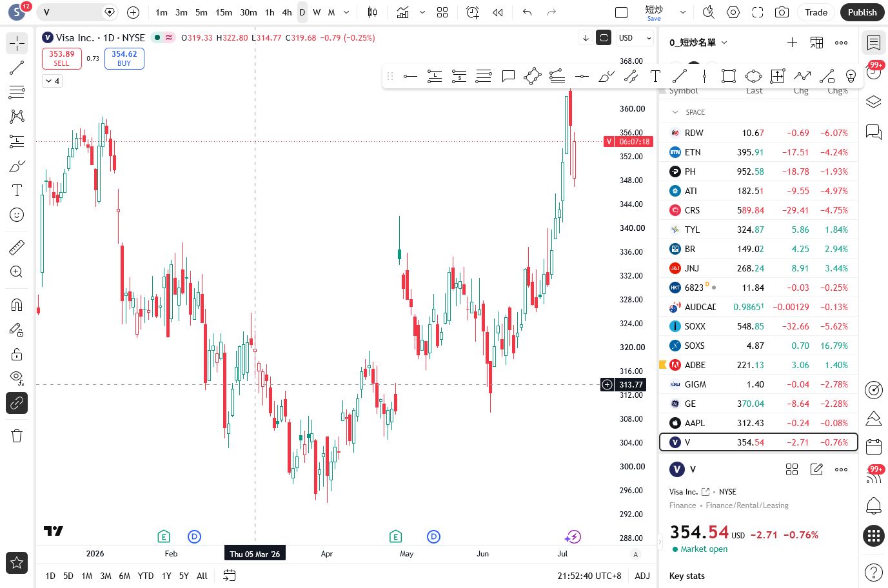Start bar replay mode

tap(498, 12)
